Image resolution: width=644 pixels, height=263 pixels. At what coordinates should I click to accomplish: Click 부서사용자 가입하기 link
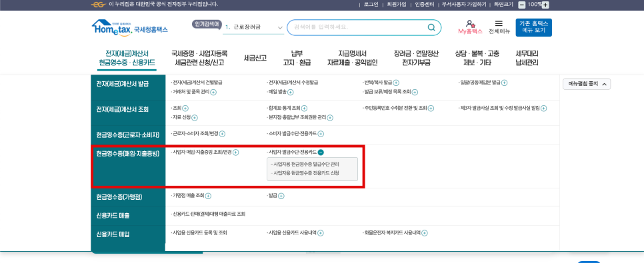[464, 5]
